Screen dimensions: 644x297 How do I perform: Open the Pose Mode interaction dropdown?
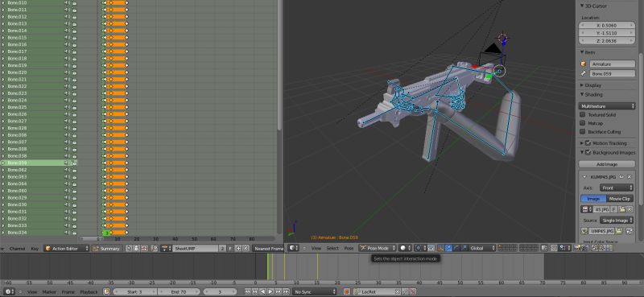tap(378, 248)
